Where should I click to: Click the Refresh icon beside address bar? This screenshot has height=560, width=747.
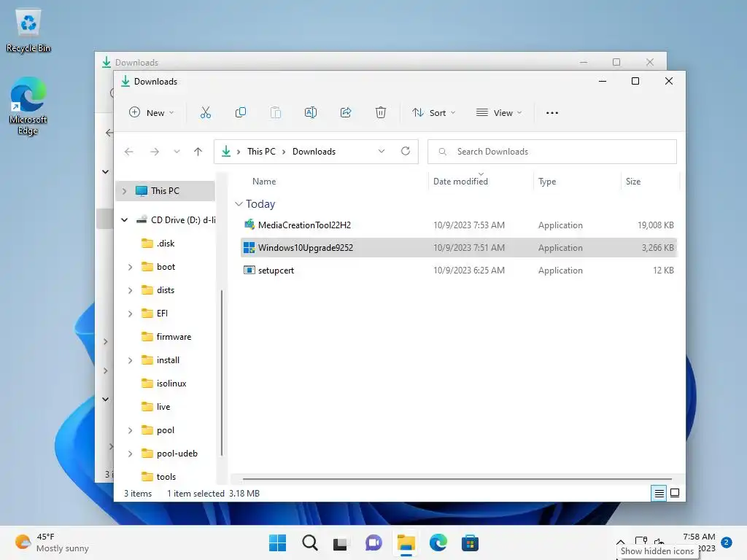406,151
